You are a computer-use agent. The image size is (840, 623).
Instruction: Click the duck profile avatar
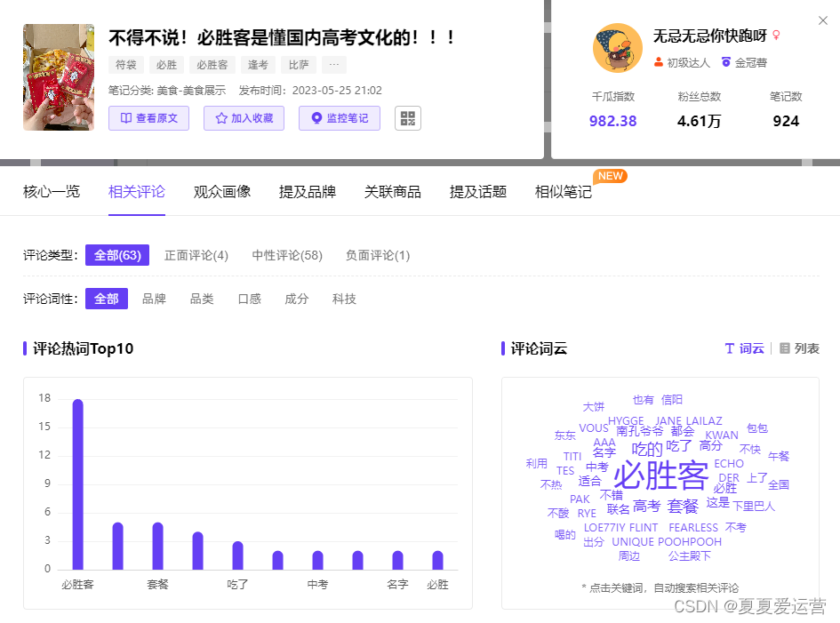tap(618, 48)
